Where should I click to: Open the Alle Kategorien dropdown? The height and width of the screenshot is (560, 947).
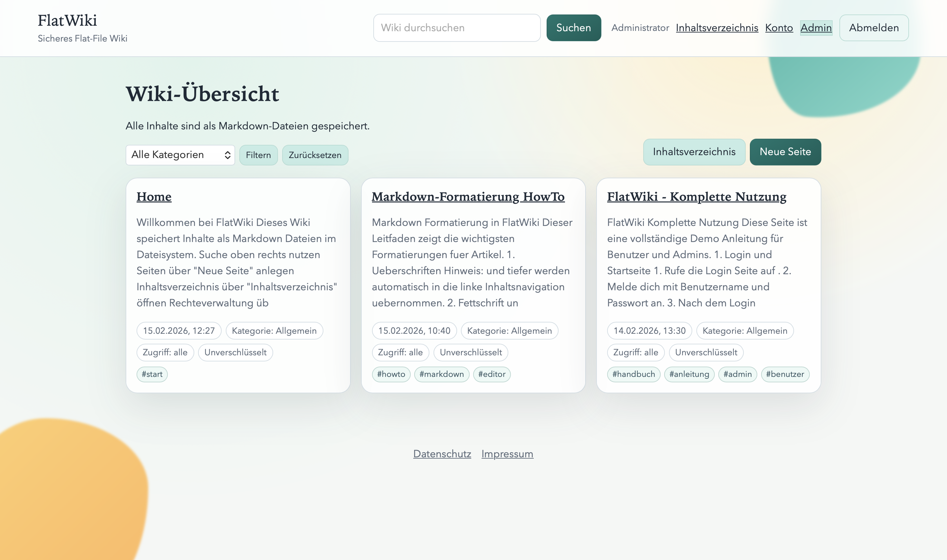pyautogui.click(x=180, y=155)
